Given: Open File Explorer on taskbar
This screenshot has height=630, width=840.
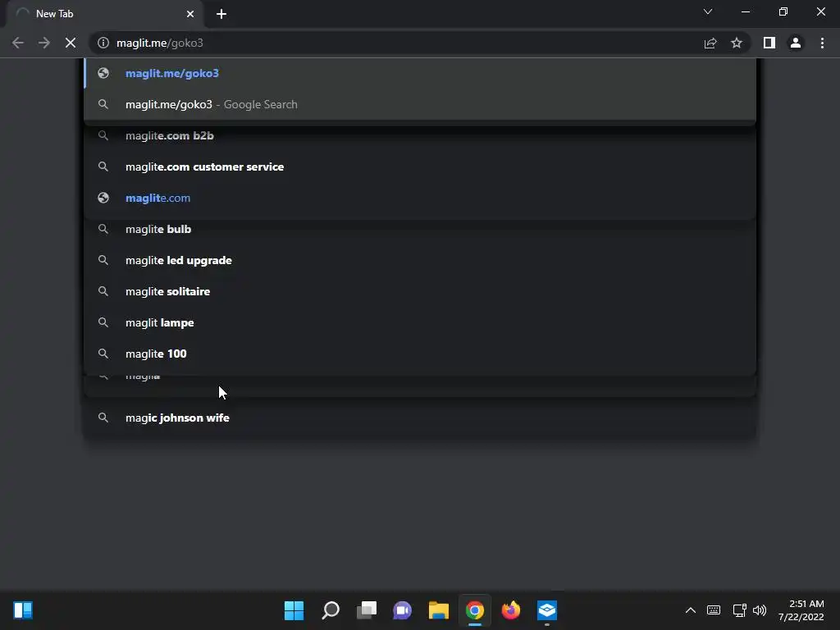Looking at the screenshot, I should pos(439,610).
